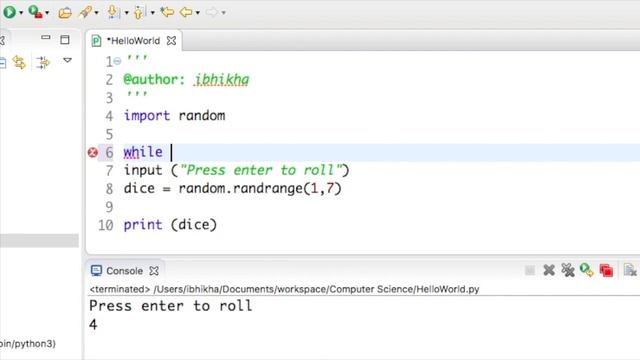Click the error marker on line 6
Image resolution: width=640 pixels, height=360 pixels.
coord(93,152)
